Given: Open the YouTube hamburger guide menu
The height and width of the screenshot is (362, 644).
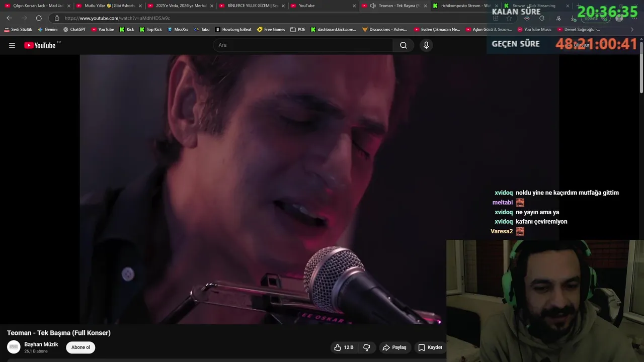Looking at the screenshot, I should tap(12, 45).
